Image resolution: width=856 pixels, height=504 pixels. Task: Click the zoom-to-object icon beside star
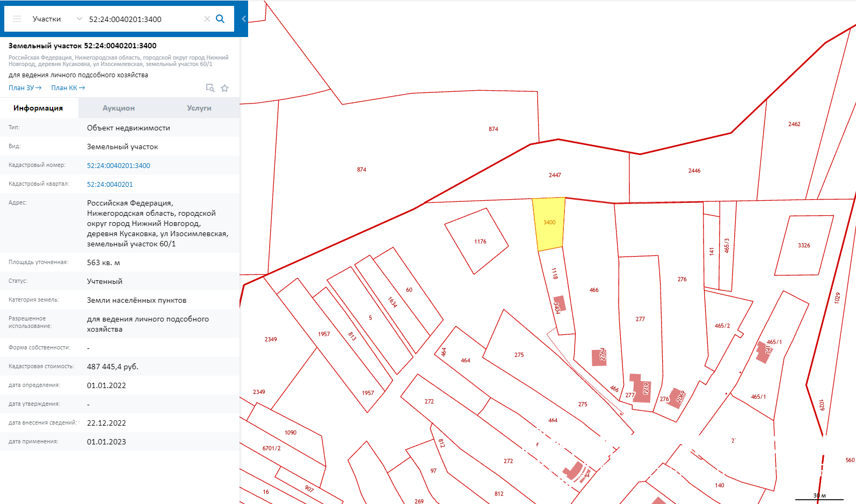(210, 88)
